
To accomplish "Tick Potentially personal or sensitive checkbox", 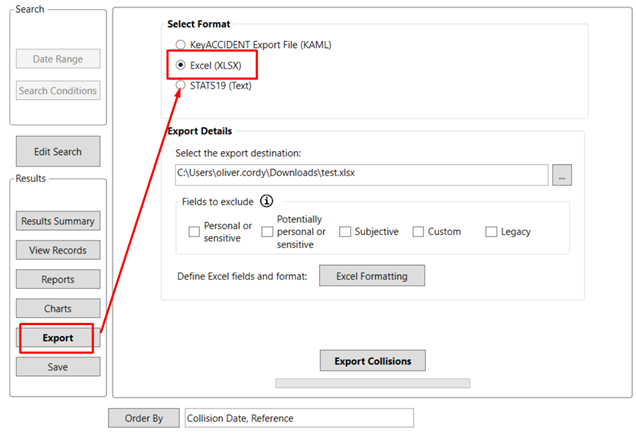I will point(267,232).
